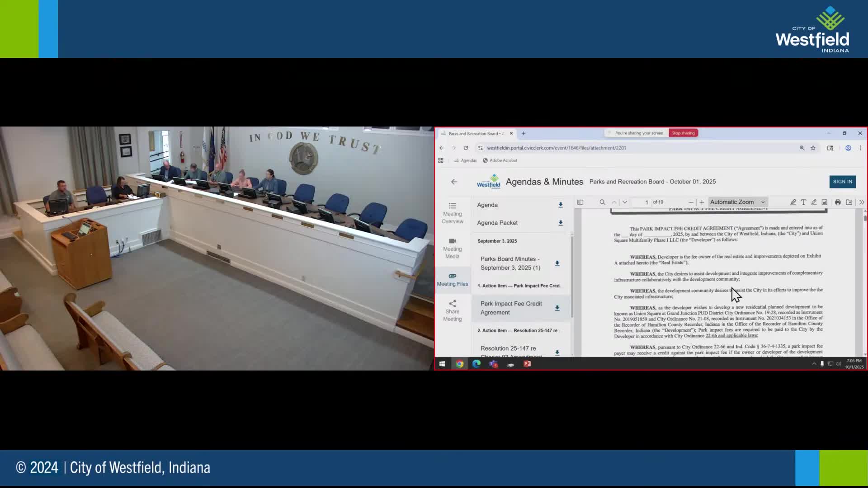Screen dimensions: 868x488
Task: Bookmark this page with star icon
Action: [813, 148]
